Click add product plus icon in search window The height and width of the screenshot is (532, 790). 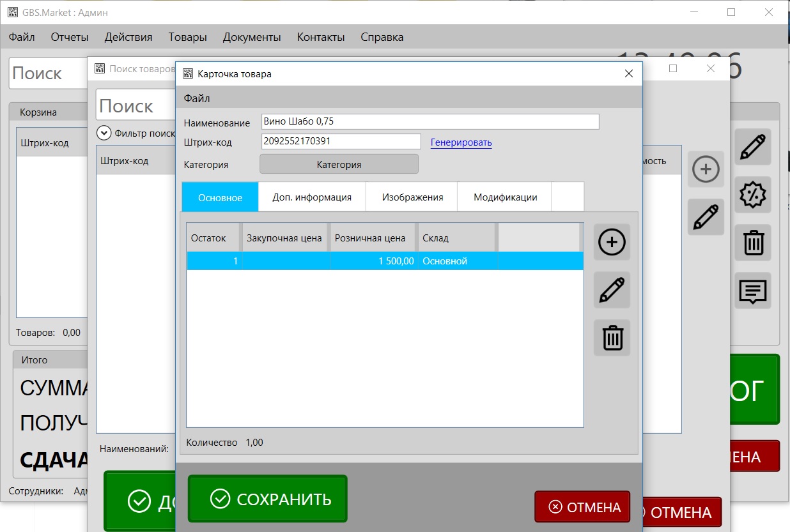[x=706, y=169]
